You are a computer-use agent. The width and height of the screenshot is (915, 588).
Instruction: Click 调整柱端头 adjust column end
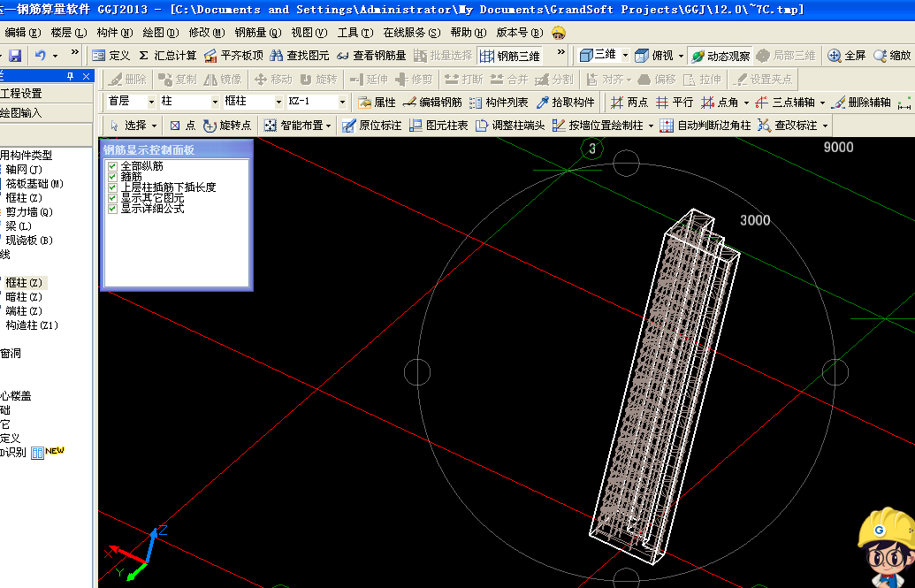pos(510,126)
